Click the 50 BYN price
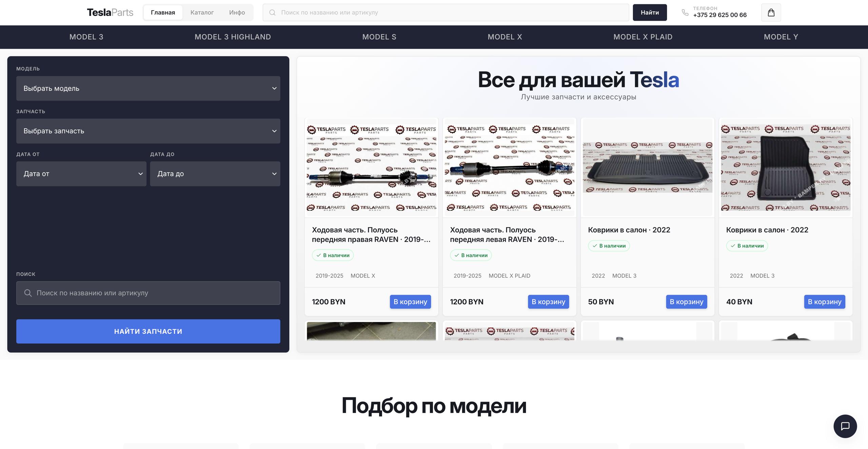The image size is (868, 449). pyautogui.click(x=601, y=302)
